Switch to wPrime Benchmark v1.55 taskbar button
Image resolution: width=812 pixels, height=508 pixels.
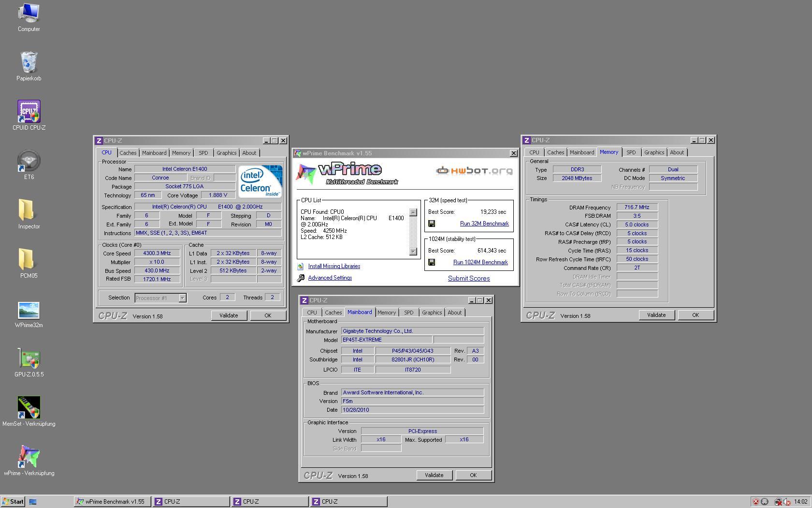pos(113,502)
